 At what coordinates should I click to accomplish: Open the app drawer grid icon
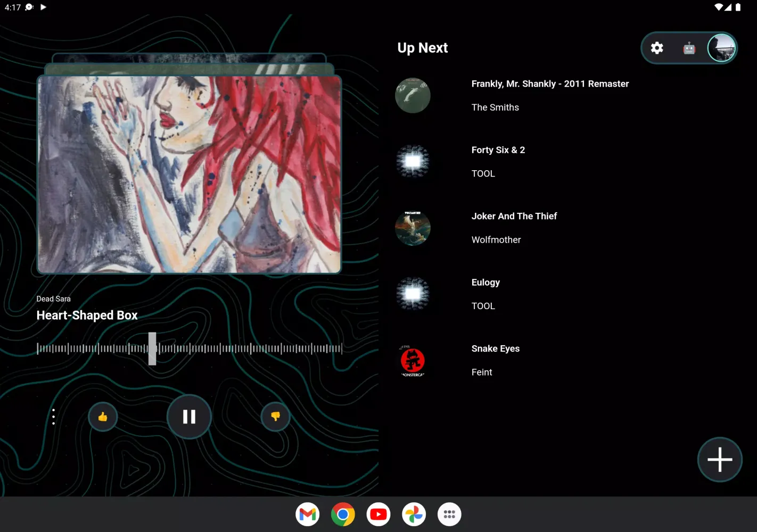pos(449,514)
